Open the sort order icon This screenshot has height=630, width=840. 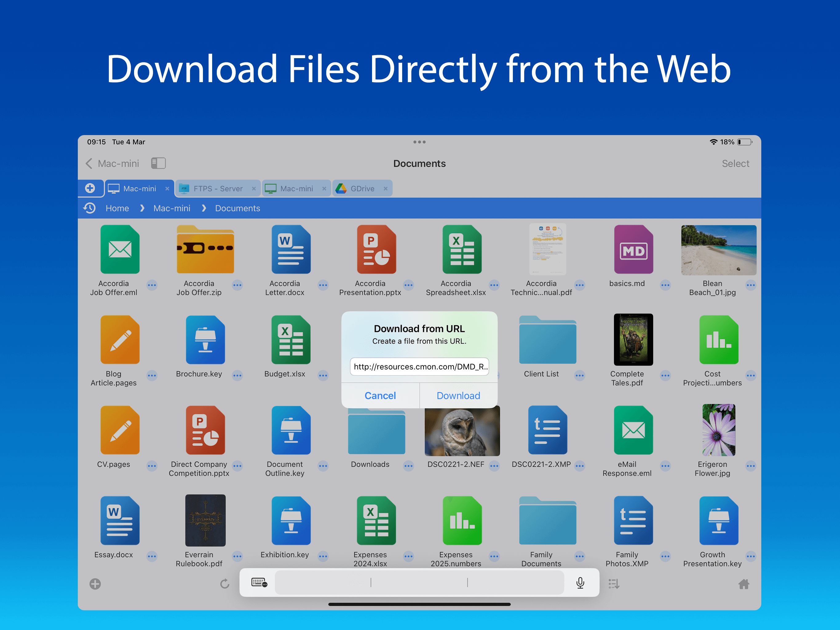tap(614, 584)
